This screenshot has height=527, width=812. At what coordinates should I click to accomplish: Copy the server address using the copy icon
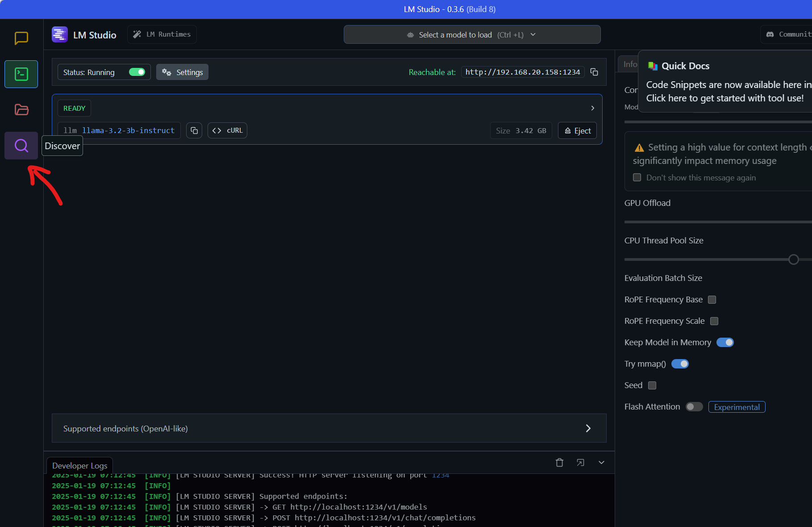[x=594, y=72]
